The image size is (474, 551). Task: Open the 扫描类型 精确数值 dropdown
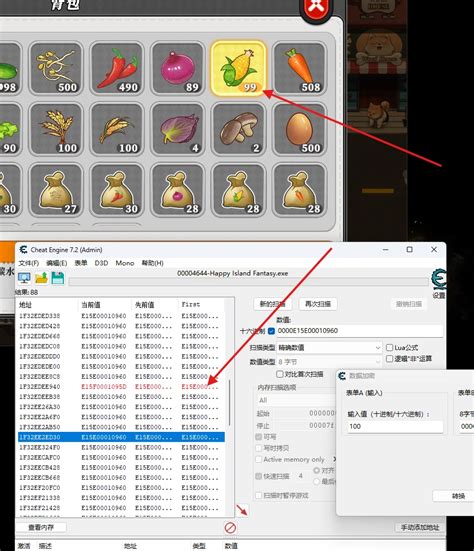pyautogui.click(x=329, y=348)
